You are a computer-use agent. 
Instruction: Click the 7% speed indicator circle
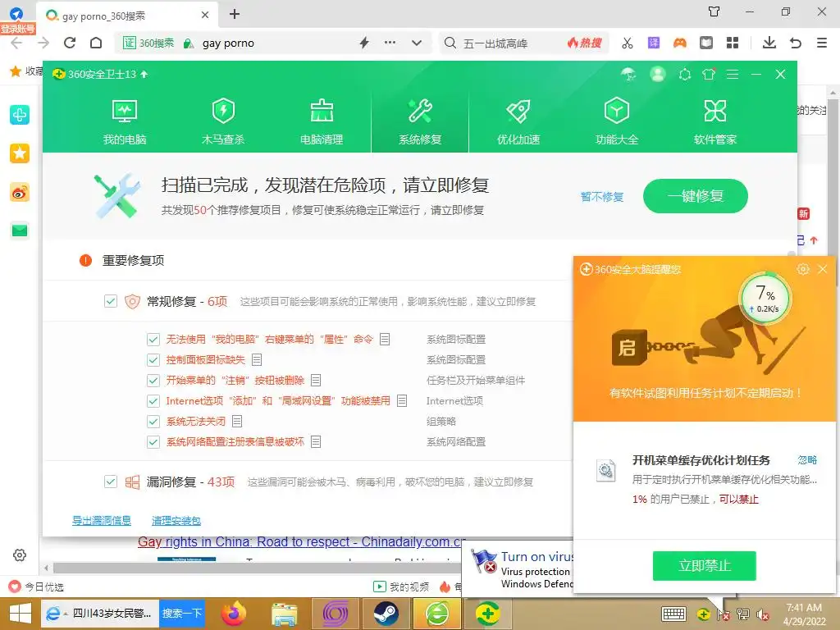click(765, 299)
